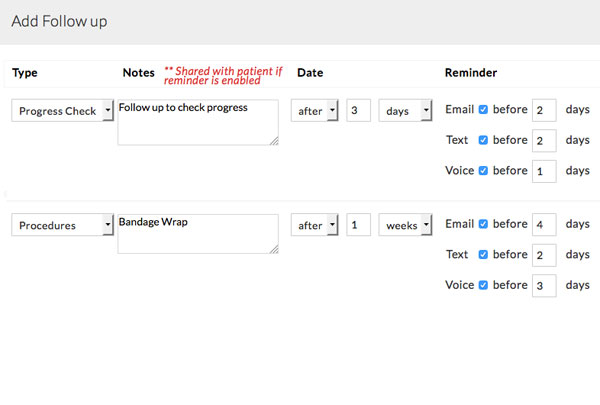Click Voice days-before field showing 1
The image size is (600, 405).
[x=544, y=171]
